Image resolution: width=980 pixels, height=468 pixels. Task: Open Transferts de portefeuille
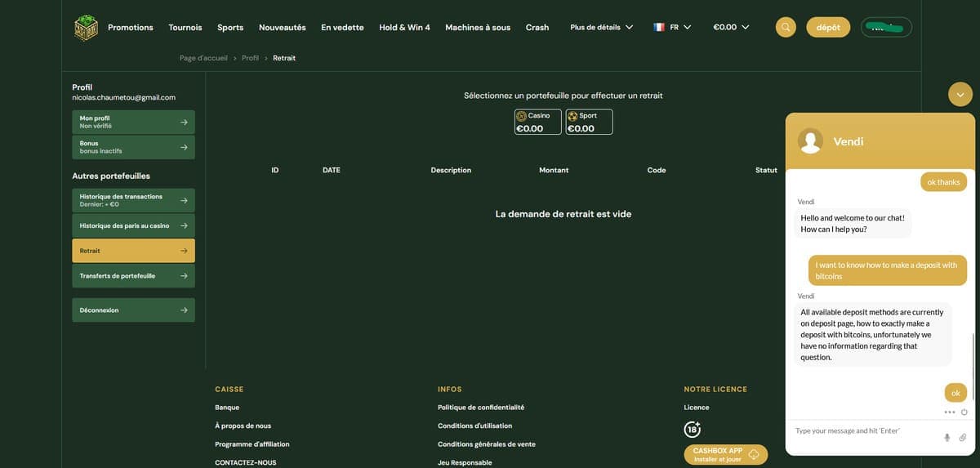click(134, 276)
